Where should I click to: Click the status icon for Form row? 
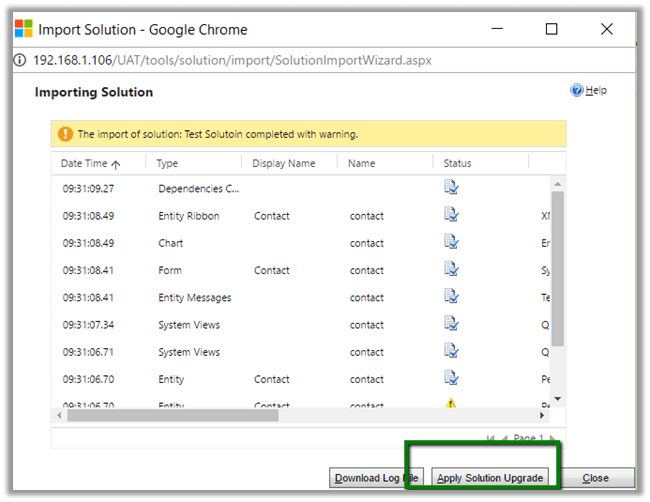click(x=451, y=270)
